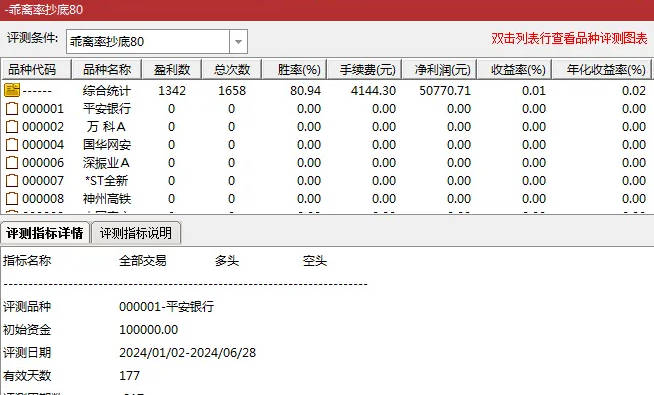Image resolution: width=654 pixels, height=395 pixels.
Task: Click the 50770.71 net profit value
Action: [x=445, y=90]
